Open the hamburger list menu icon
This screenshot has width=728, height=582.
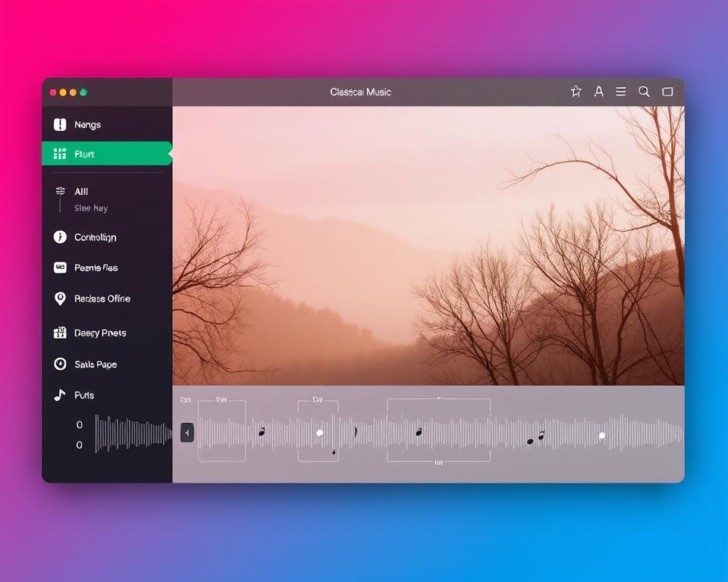coord(621,92)
